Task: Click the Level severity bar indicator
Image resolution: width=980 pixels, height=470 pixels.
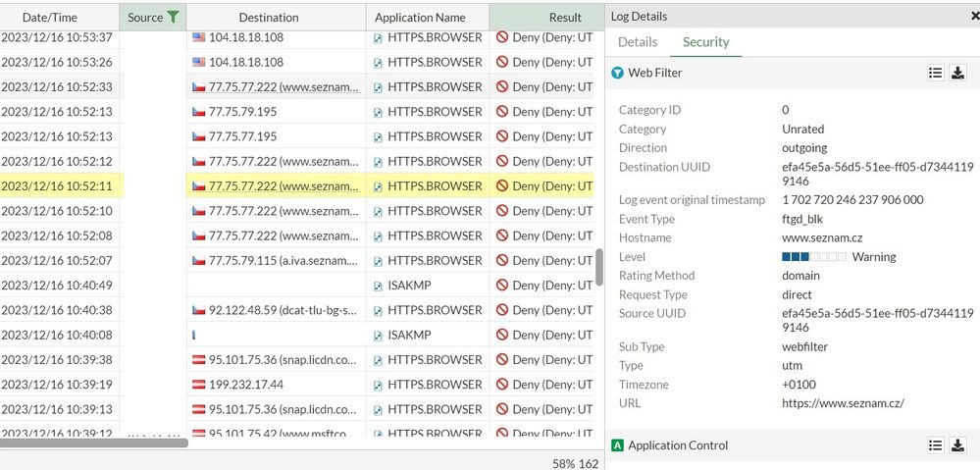Action: pyautogui.click(x=813, y=257)
